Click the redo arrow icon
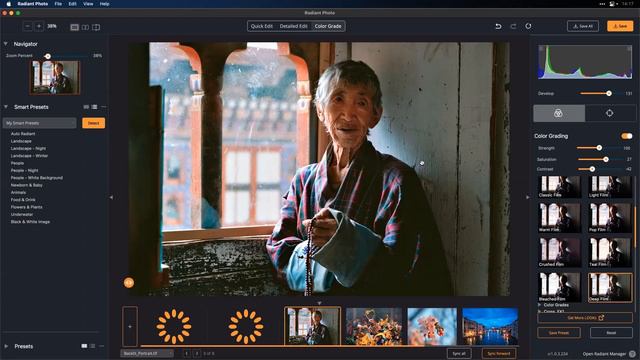The height and width of the screenshot is (360, 640). click(x=513, y=26)
